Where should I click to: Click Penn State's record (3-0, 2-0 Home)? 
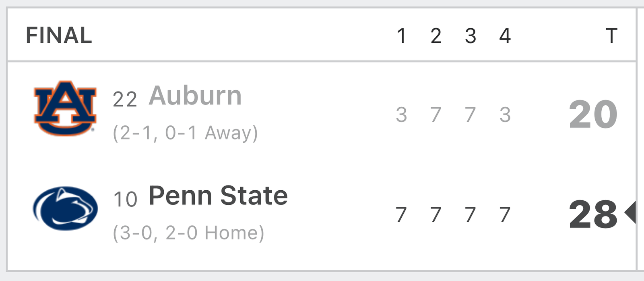click(188, 233)
